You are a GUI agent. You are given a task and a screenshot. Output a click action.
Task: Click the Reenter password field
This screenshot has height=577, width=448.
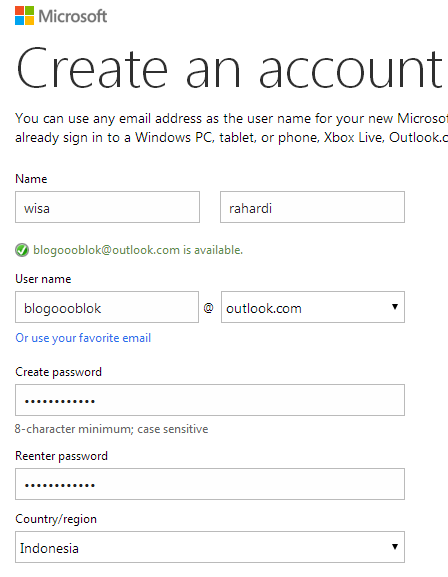pos(210,484)
